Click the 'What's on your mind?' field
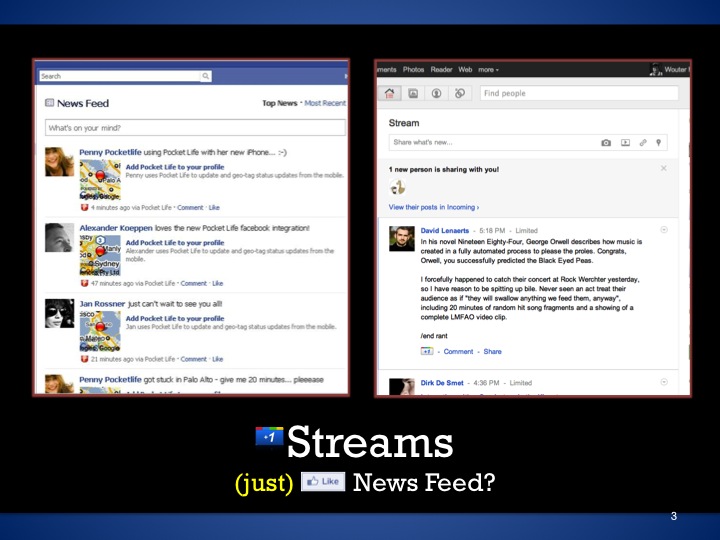Viewport: 720px width, 540px height. coord(195,128)
